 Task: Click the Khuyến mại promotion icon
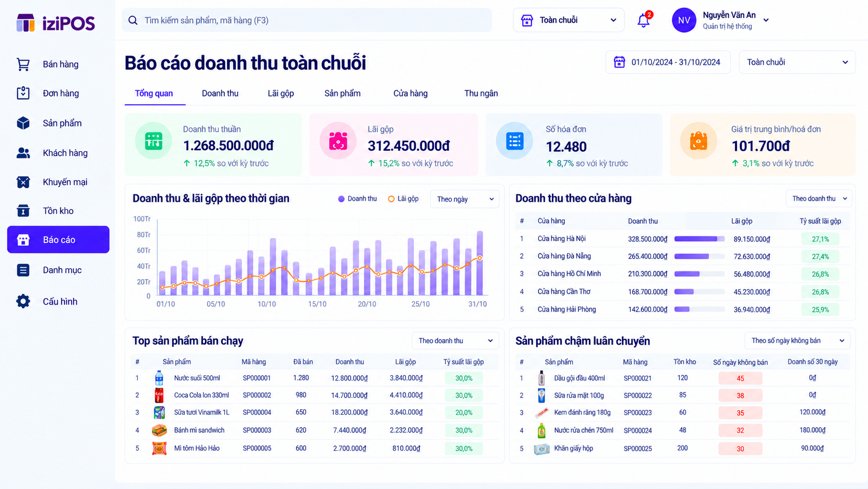pos(23,182)
